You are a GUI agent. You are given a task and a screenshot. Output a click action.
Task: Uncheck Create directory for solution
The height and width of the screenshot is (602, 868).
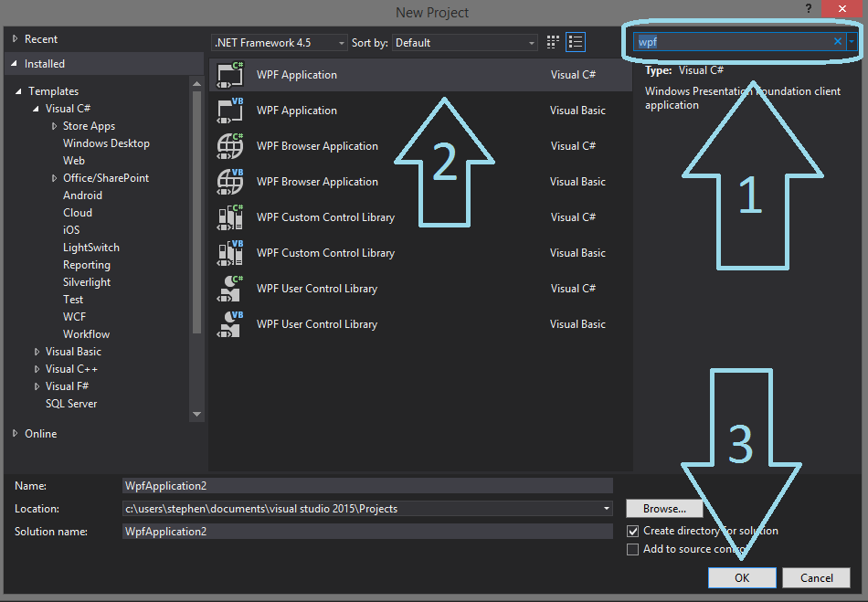633,531
